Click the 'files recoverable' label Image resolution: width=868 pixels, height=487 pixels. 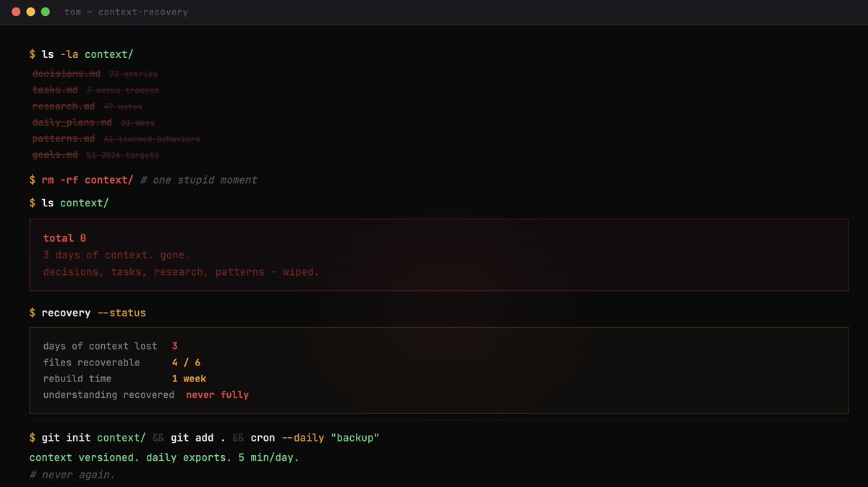point(92,362)
